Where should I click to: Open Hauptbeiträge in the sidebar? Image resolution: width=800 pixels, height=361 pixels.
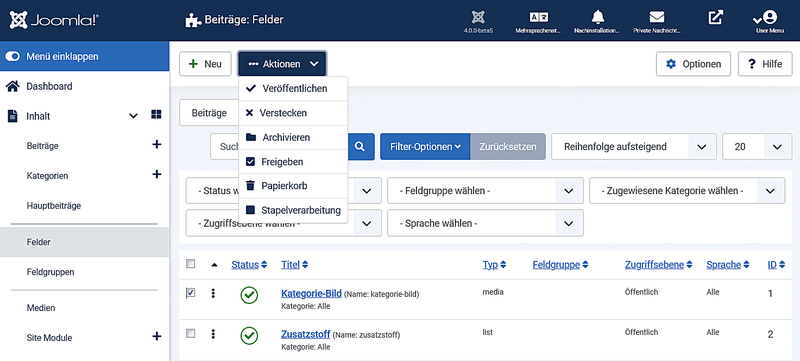[x=54, y=205]
